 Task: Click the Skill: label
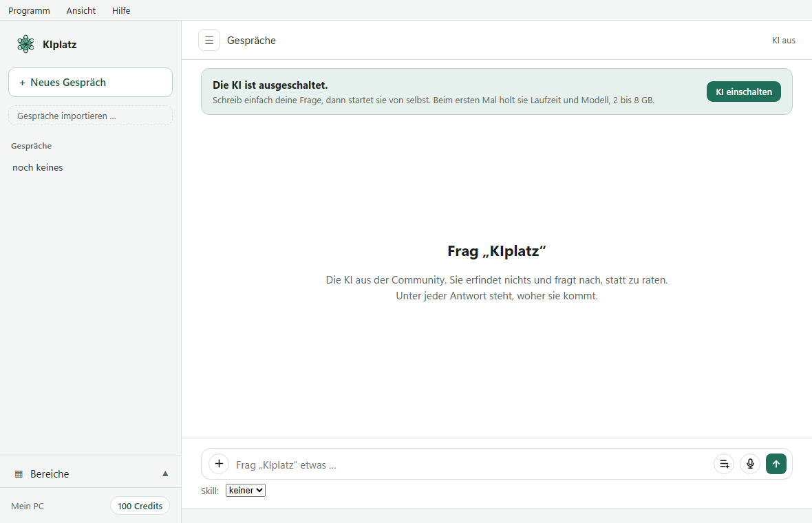[210, 491]
